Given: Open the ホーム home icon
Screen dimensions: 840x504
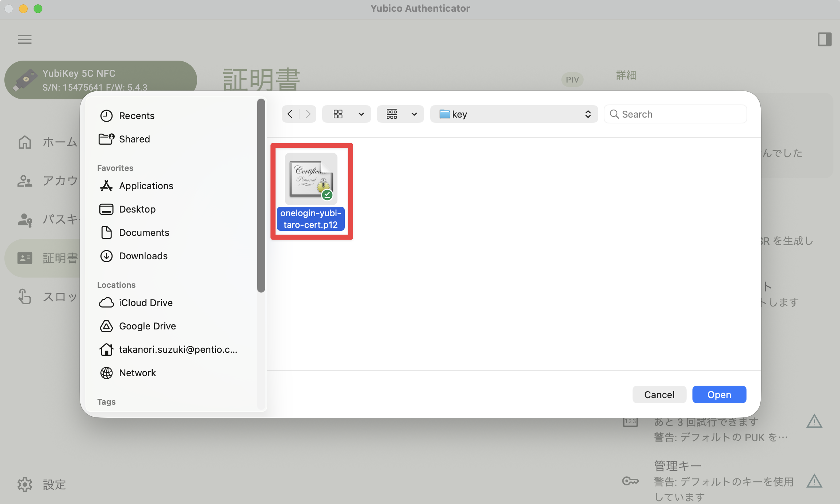Looking at the screenshot, I should [x=25, y=142].
